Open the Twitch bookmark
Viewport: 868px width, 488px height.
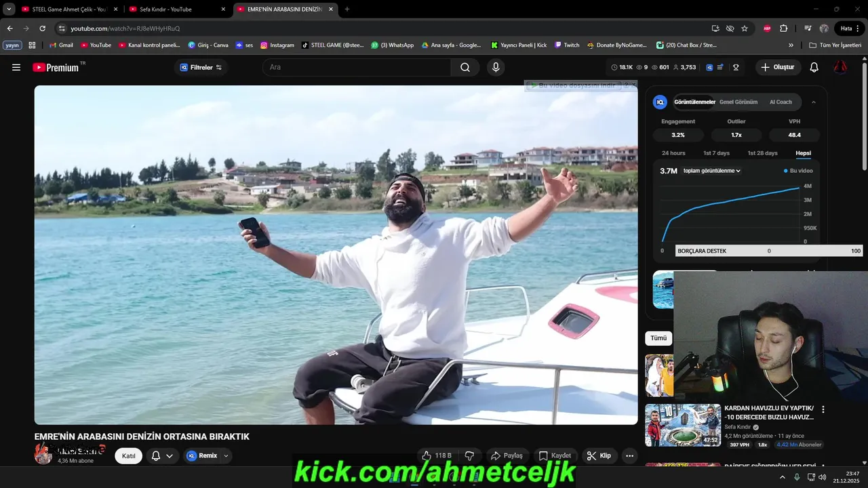click(567, 45)
